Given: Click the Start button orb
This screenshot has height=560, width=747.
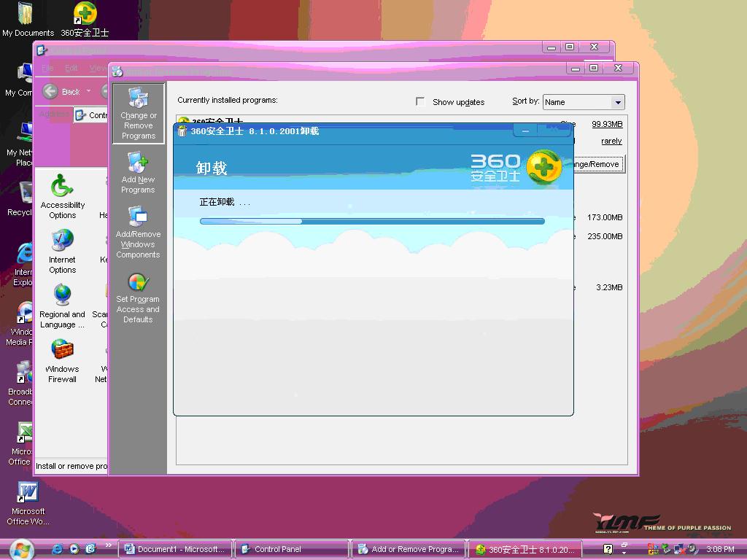Looking at the screenshot, I should [x=21, y=550].
